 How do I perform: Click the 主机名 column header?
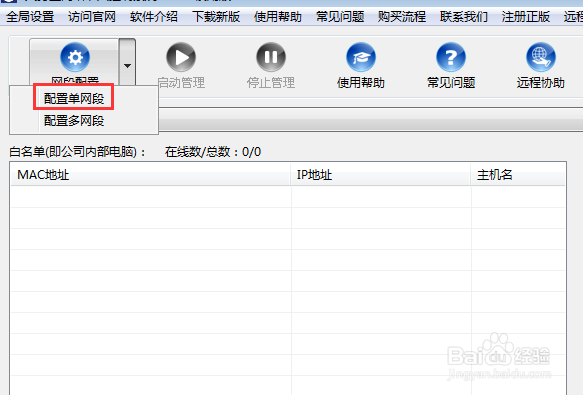[x=518, y=174]
